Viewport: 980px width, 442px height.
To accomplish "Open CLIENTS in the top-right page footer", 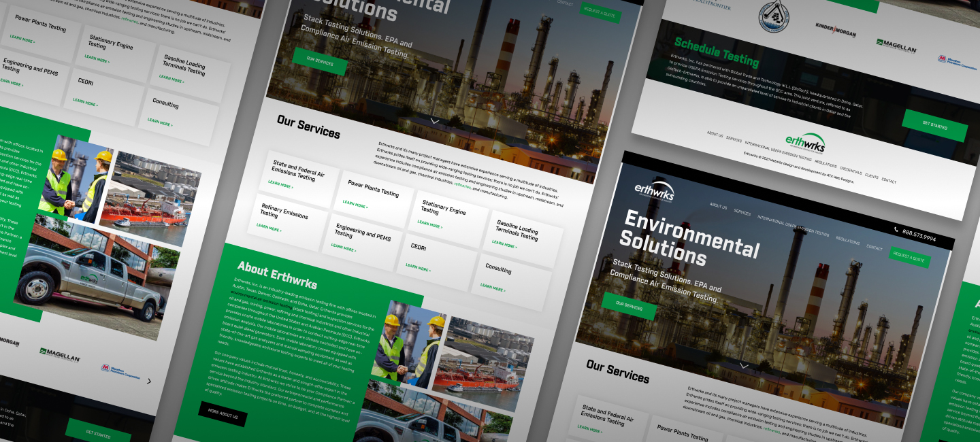I will (872, 175).
